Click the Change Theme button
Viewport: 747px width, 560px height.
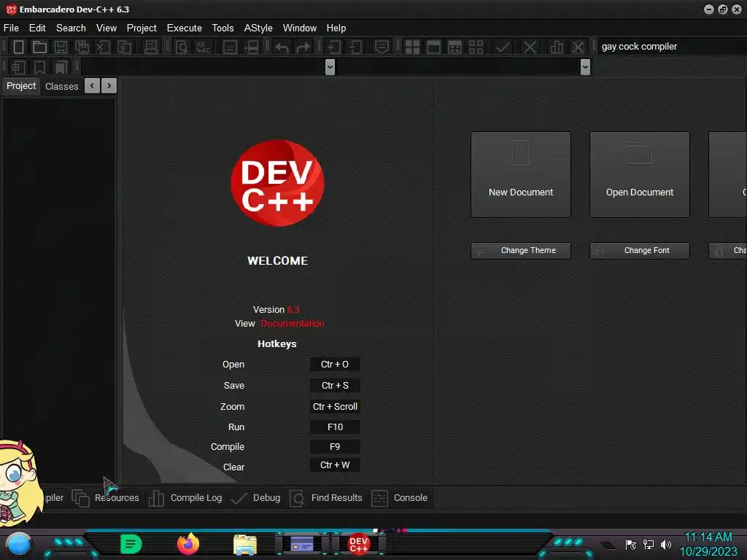(521, 251)
